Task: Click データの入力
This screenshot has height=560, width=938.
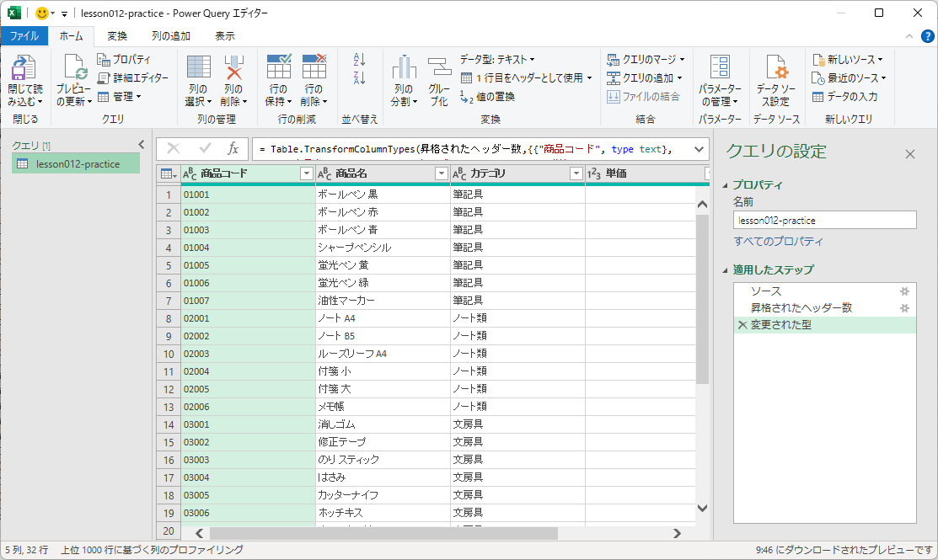Action: [x=844, y=96]
